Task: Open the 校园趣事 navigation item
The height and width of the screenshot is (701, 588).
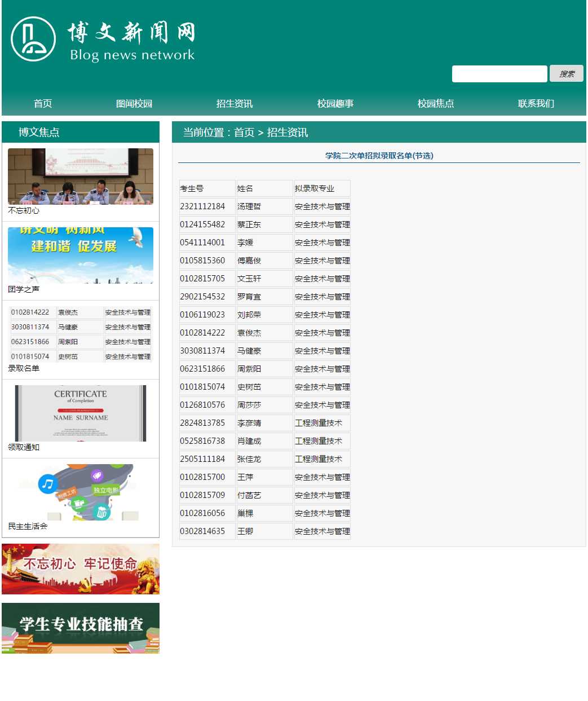Action: [335, 104]
